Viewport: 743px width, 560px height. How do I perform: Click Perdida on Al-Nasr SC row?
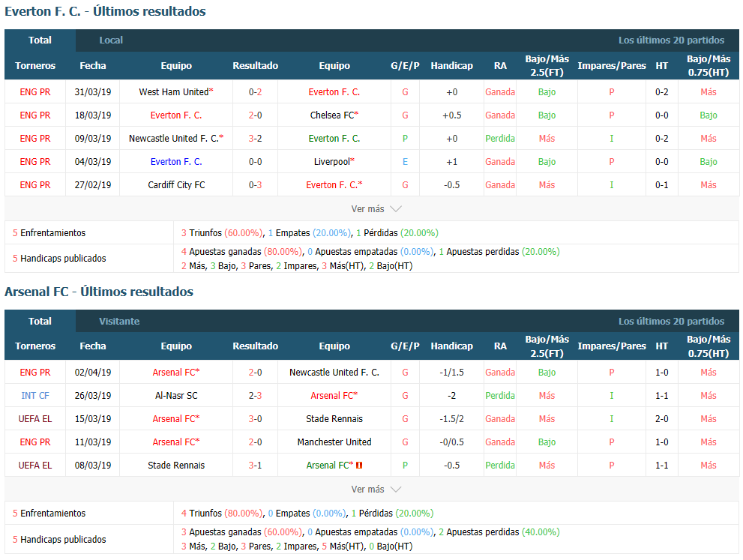point(500,396)
